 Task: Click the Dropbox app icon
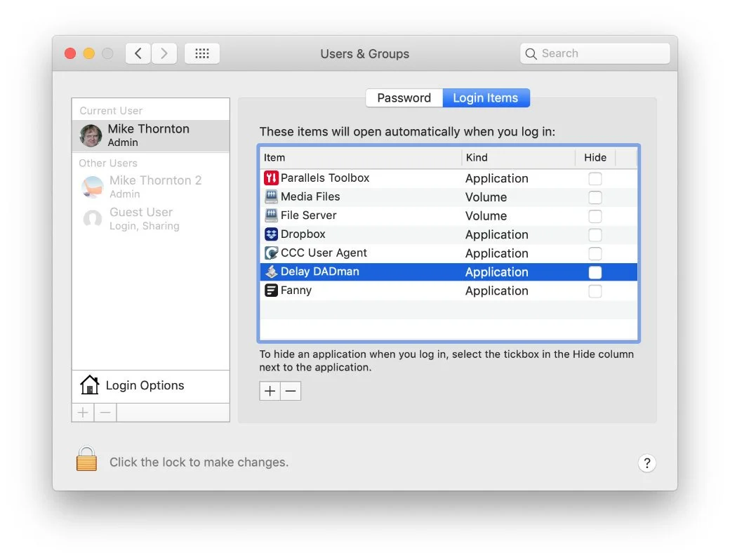(271, 234)
